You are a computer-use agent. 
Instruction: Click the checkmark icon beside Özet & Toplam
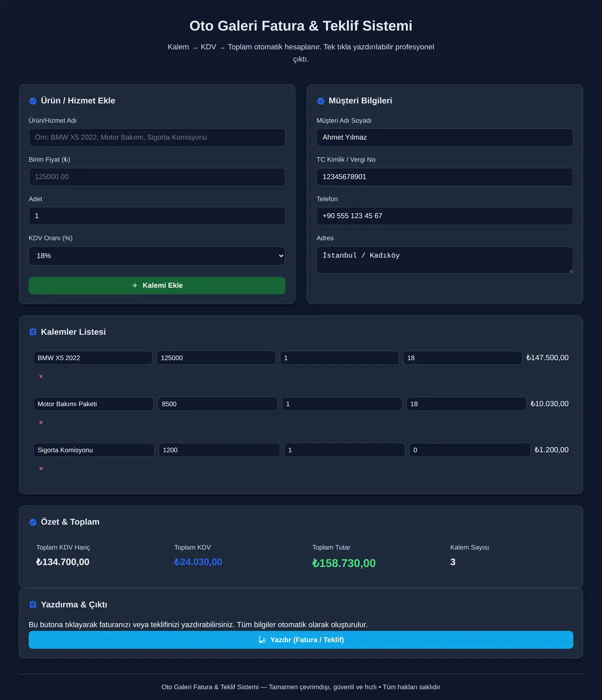(33, 522)
